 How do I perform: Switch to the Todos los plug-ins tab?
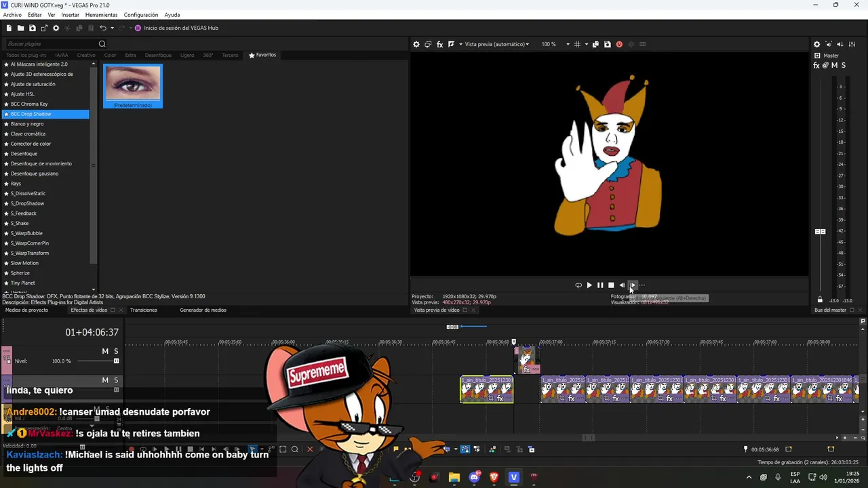26,55
